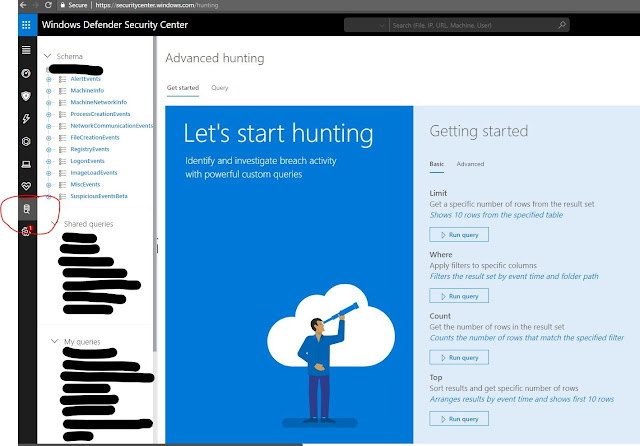
Task: Click the search input field
Action: click(x=473, y=25)
